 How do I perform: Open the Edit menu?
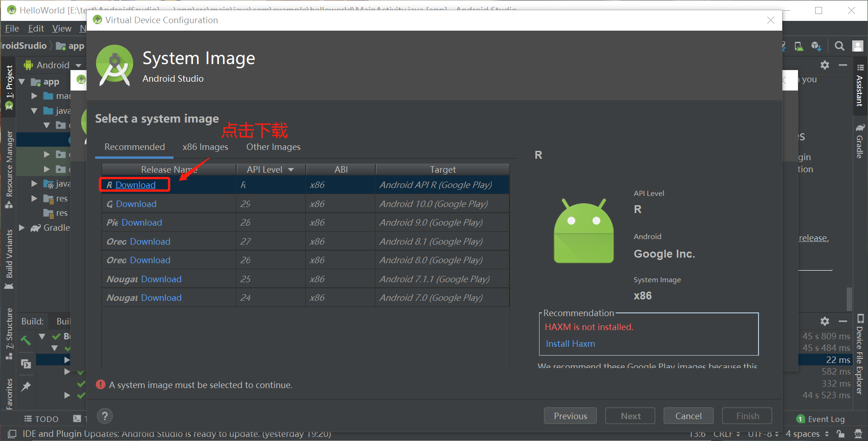tap(36, 29)
